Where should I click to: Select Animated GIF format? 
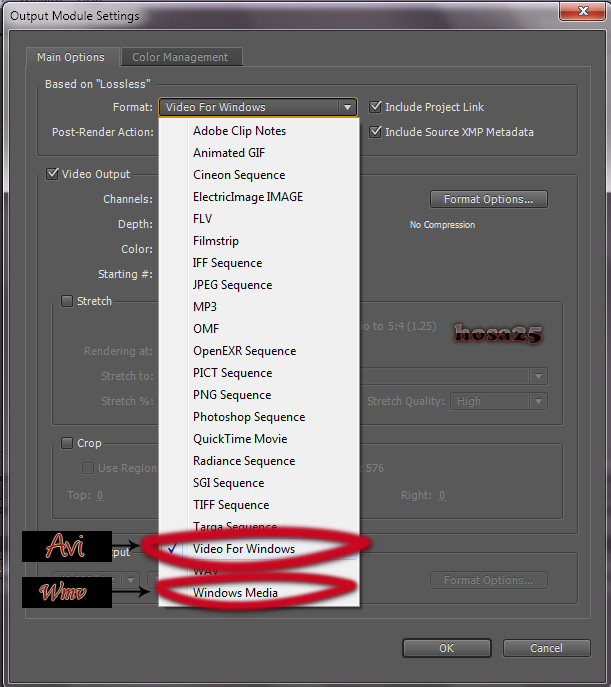pyautogui.click(x=259, y=153)
